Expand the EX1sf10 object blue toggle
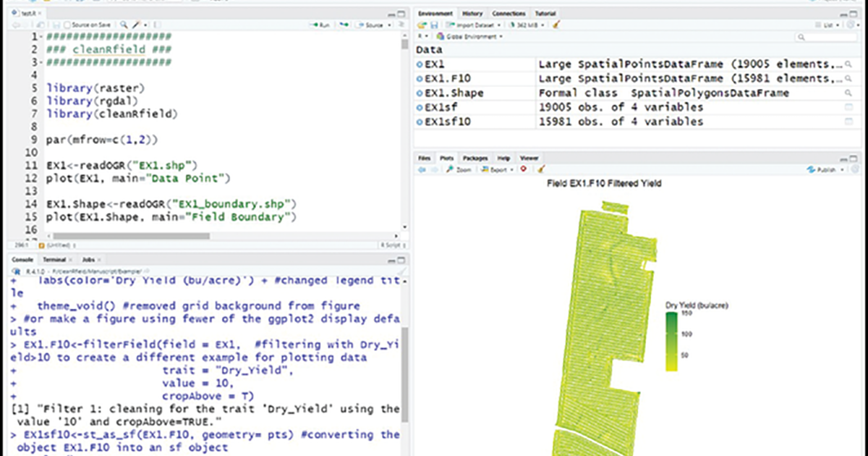Screen dimensions: 868x456 click(421, 122)
